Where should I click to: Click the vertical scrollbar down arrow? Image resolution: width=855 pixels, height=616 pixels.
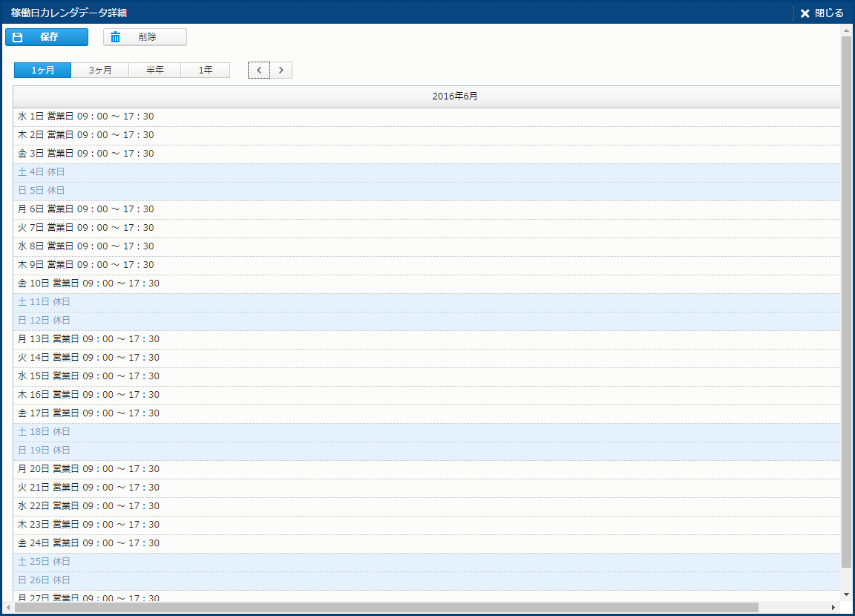pyautogui.click(x=846, y=594)
